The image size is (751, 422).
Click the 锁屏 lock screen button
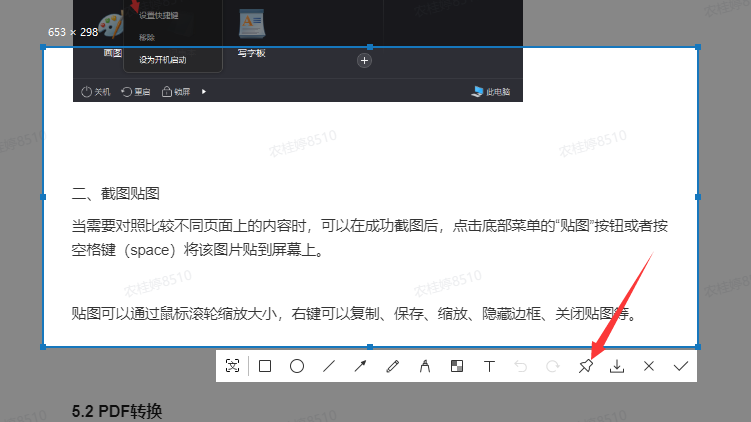click(176, 91)
